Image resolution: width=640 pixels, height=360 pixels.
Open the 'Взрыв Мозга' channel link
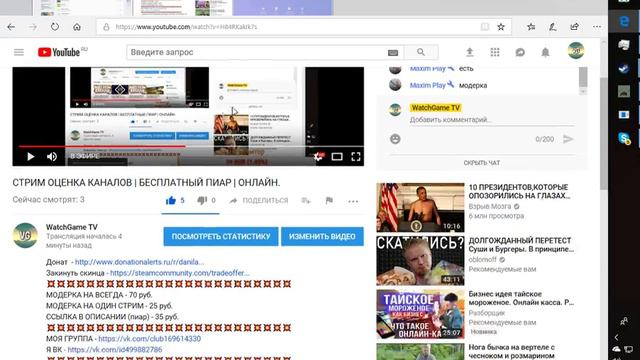tap(489, 207)
